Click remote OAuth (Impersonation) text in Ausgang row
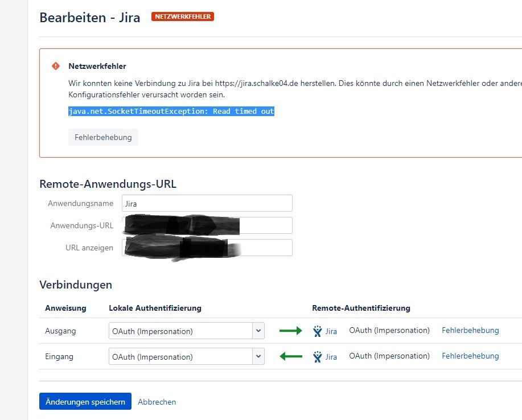This screenshot has height=420, width=522. click(x=389, y=331)
